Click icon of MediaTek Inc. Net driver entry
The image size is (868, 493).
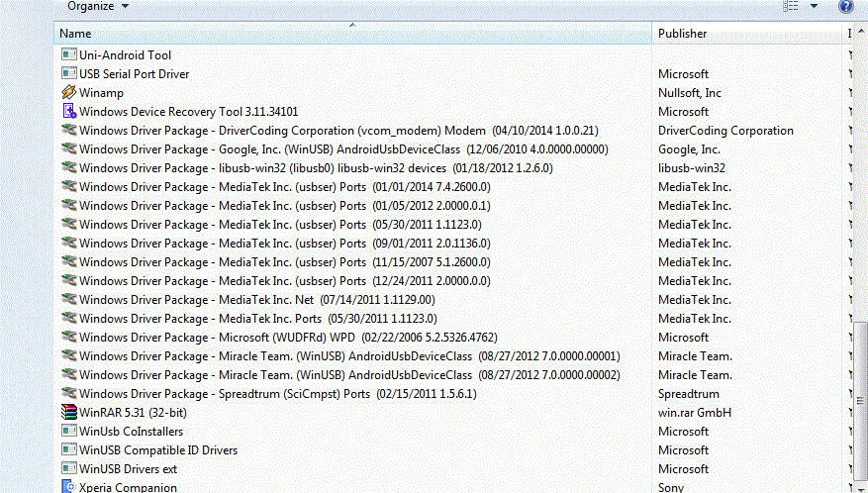pos(68,299)
